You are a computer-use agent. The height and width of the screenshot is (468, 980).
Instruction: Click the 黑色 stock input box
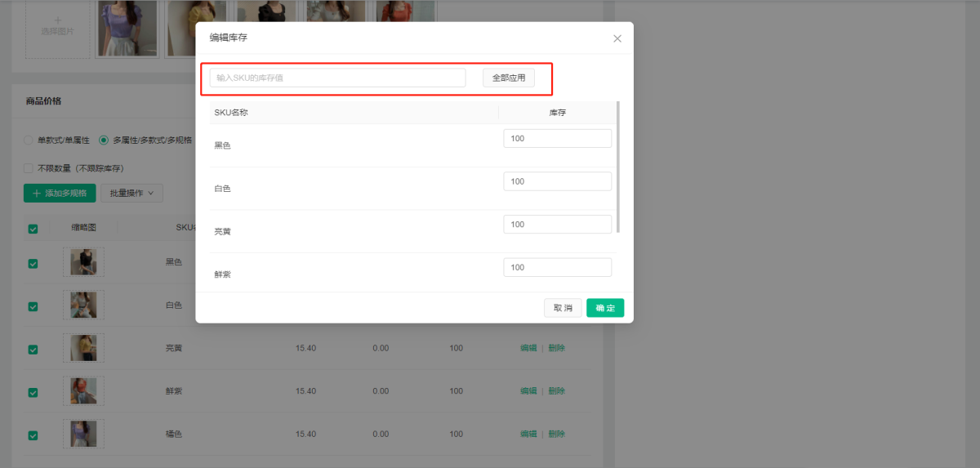557,139
